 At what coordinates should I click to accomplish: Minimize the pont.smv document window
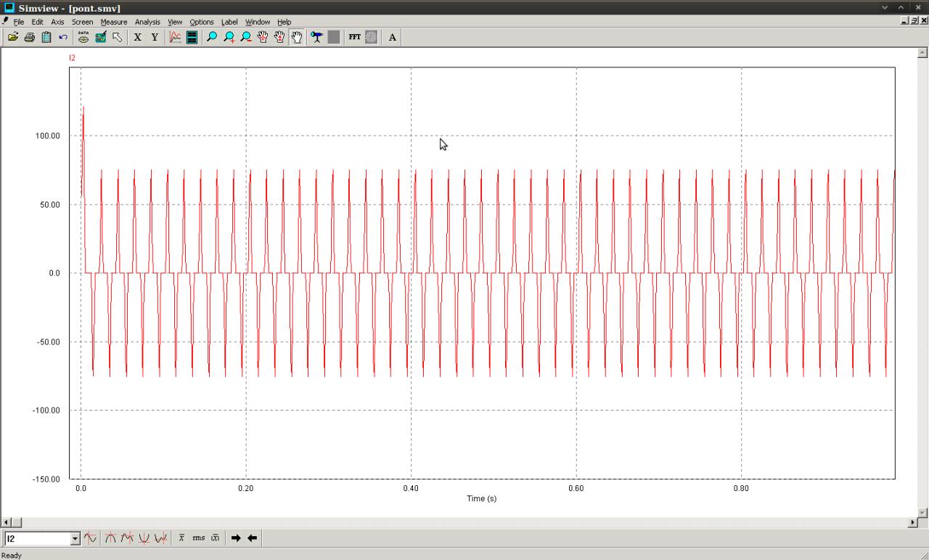[904, 21]
